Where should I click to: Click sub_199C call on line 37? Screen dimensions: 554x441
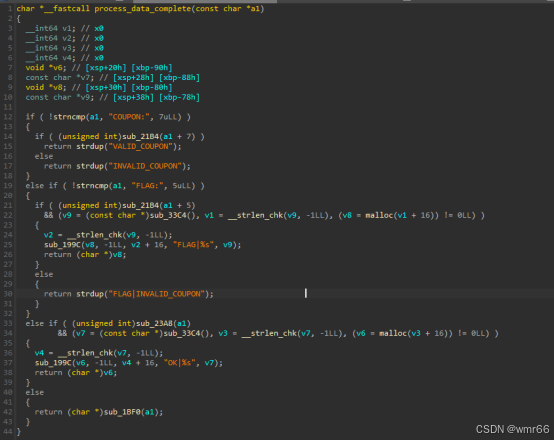[53, 363]
